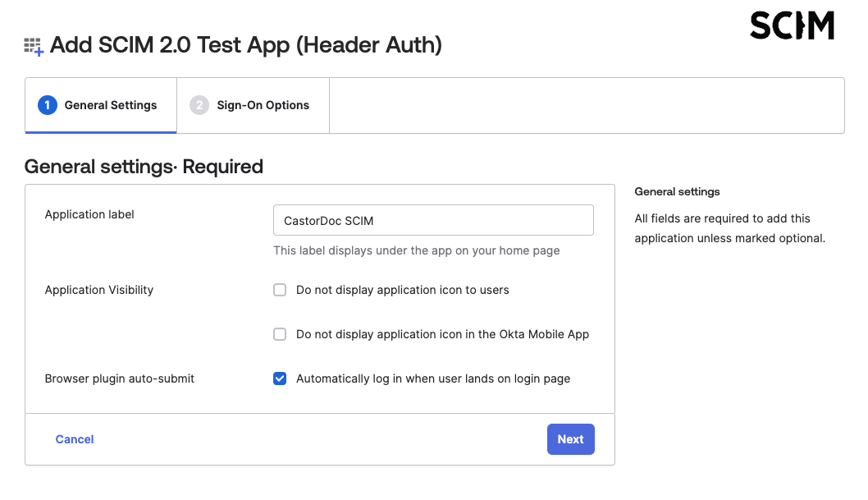Click the add-app grid icon beside title
This screenshot has width=868, height=500.
coord(34,46)
